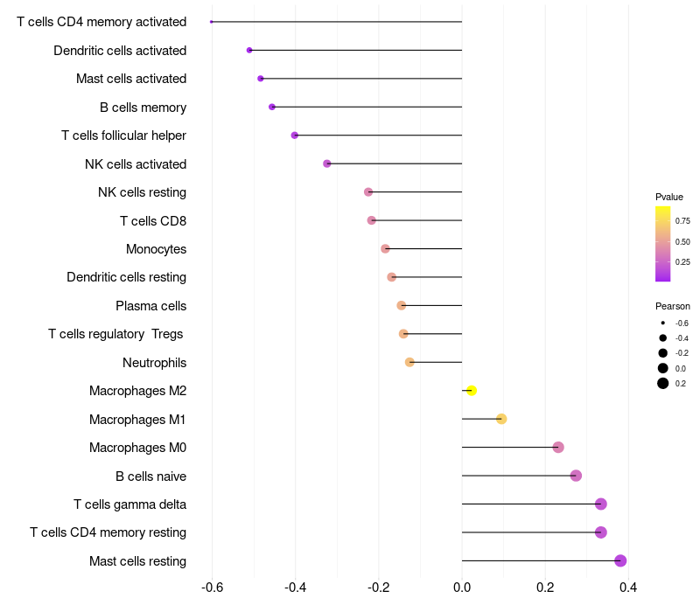Click the 0.2 Pearson legend circle
Screen dimensions: 700x612
tap(663, 383)
